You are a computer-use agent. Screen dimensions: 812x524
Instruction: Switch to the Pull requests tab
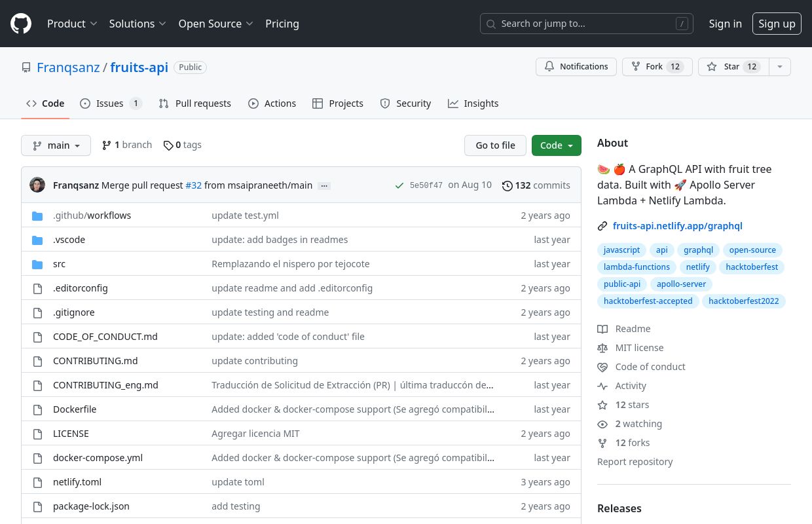click(x=195, y=103)
